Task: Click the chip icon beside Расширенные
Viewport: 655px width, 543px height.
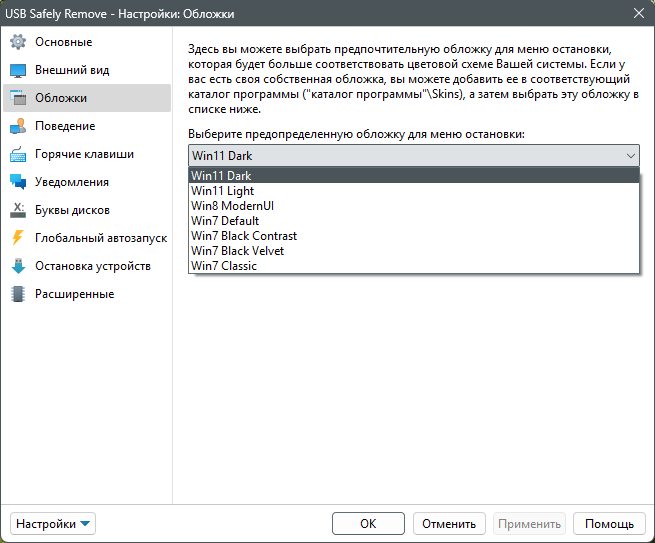Action: pyautogui.click(x=17, y=294)
